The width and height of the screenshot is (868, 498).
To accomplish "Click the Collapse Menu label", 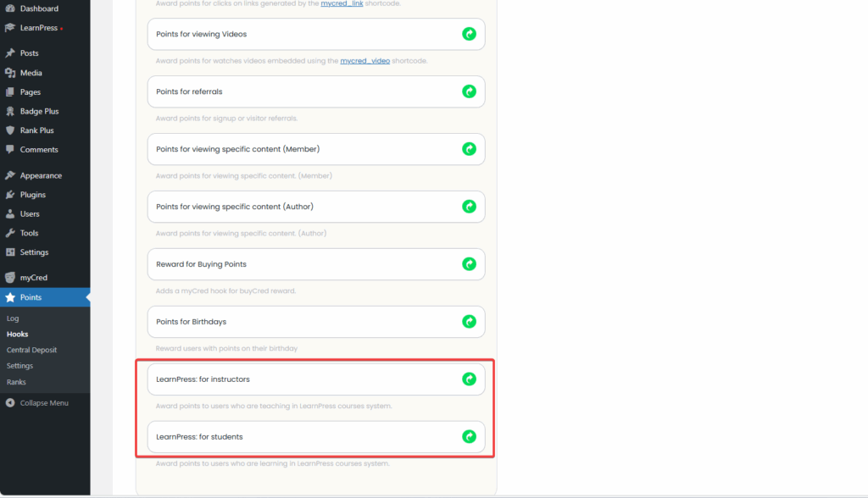I will point(44,403).
